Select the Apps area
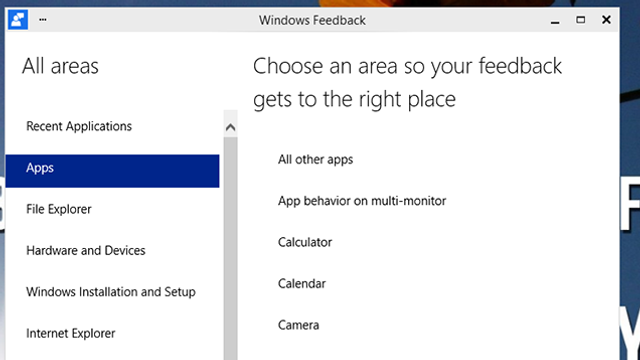The height and width of the screenshot is (360, 640). [112, 171]
